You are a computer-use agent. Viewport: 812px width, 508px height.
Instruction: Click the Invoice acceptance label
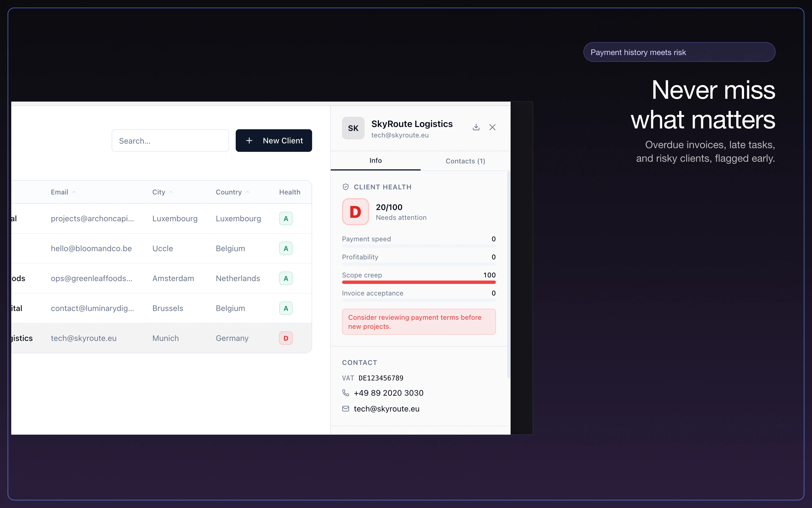(372, 293)
